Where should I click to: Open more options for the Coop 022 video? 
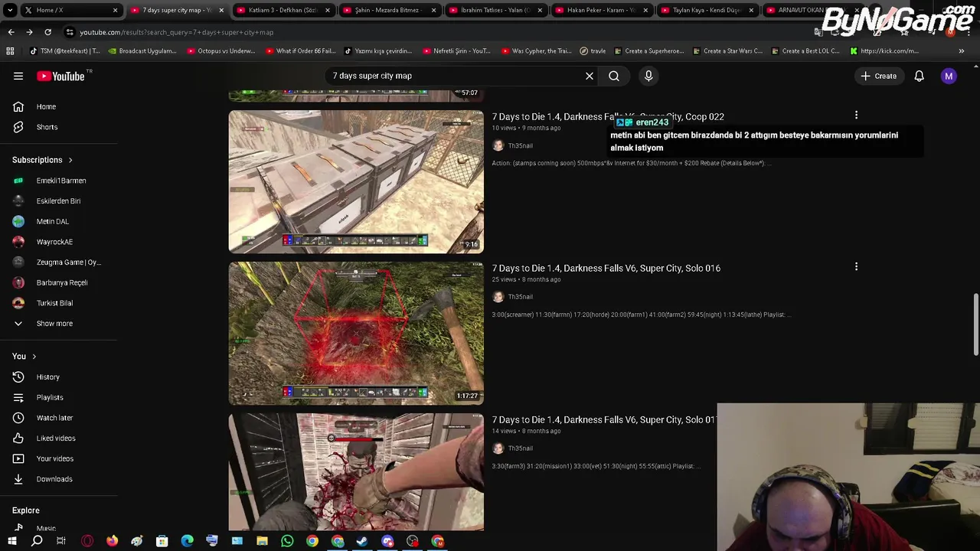856,116
